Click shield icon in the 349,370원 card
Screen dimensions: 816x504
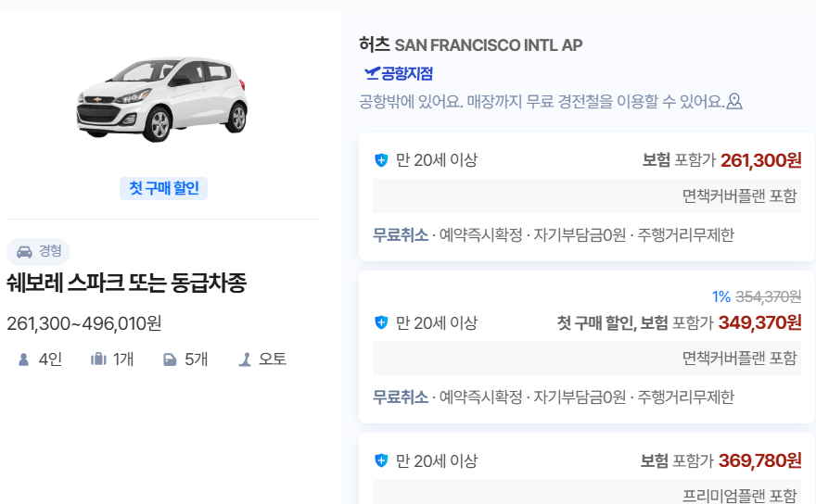(x=381, y=322)
